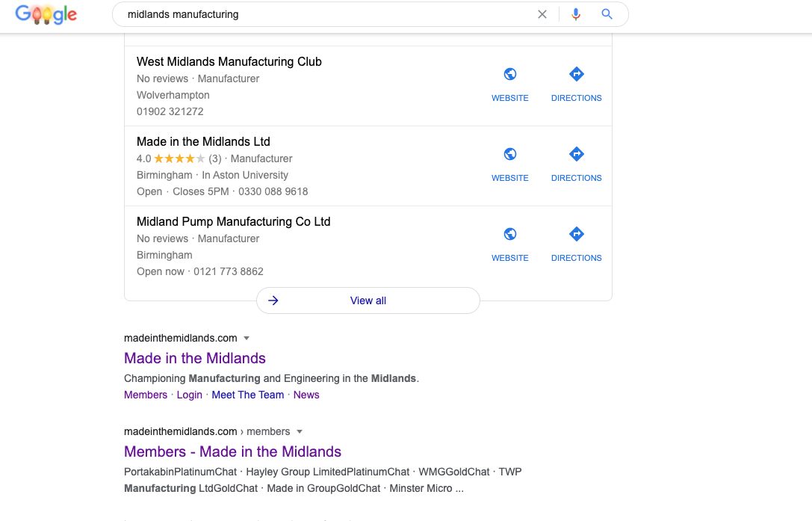Click 'Championing Manufacturing and Engineering' snippet text
Screen dimensions: 812x521
click(x=271, y=378)
